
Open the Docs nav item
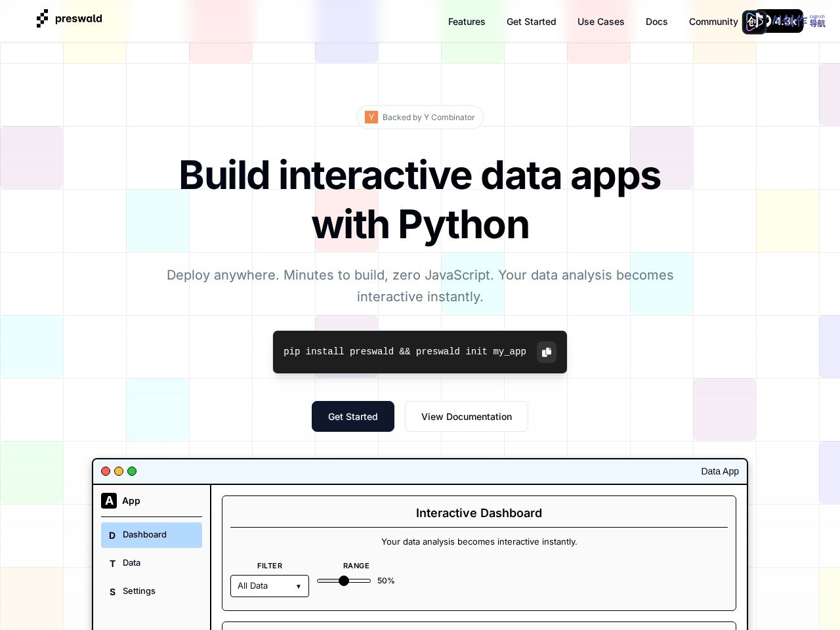click(x=657, y=22)
